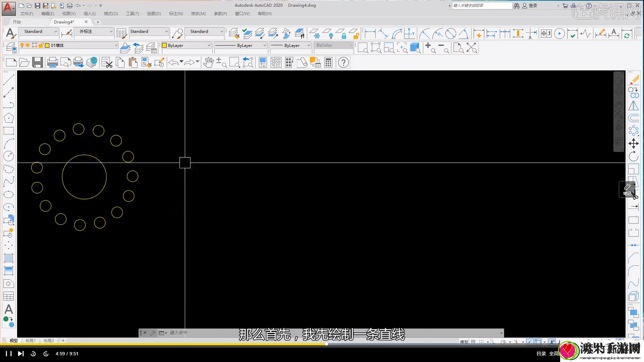Toggle layer freeze sun icon for 01墙体
The width and height of the screenshot is (644, 362).
28,45
